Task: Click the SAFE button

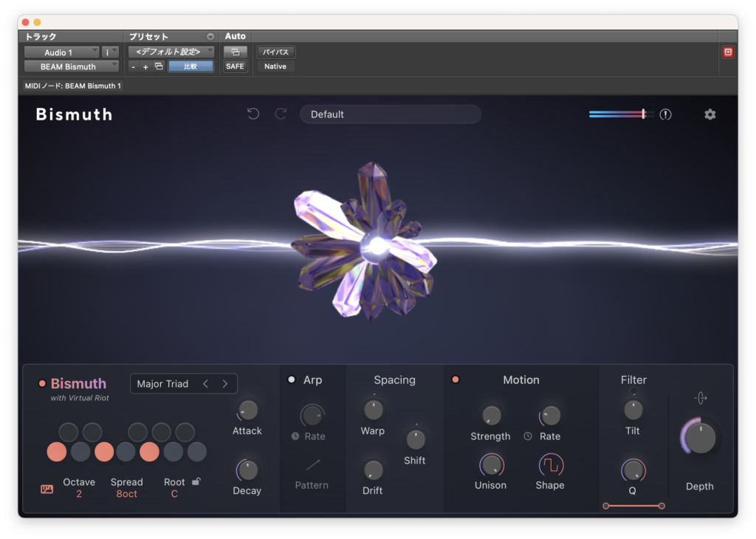Action: coord(236,66)
